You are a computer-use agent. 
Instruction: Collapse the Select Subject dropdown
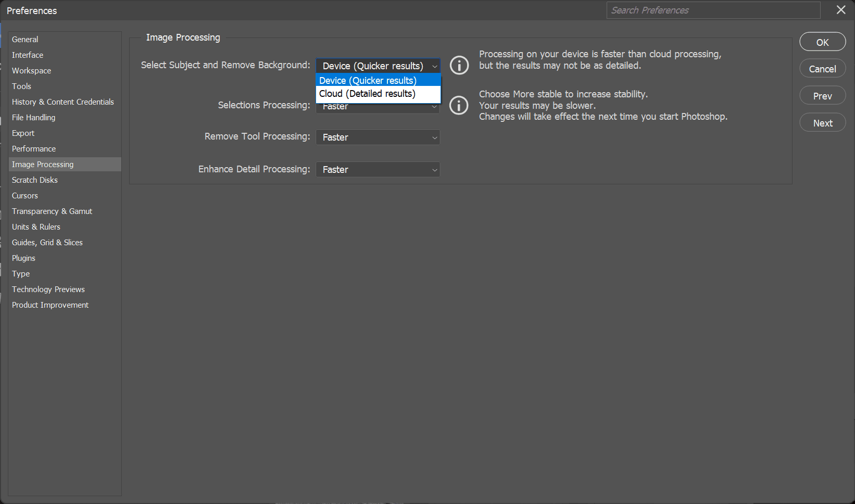click(x=378, y=66)
